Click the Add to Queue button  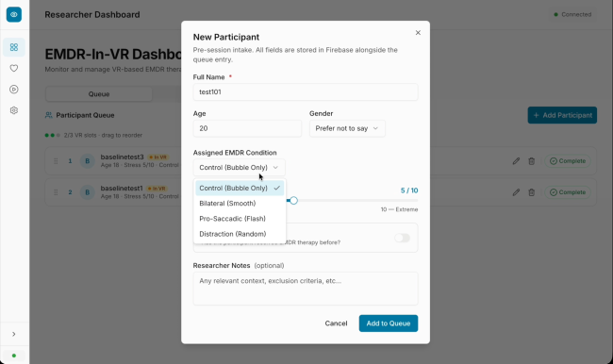[389, 323]
